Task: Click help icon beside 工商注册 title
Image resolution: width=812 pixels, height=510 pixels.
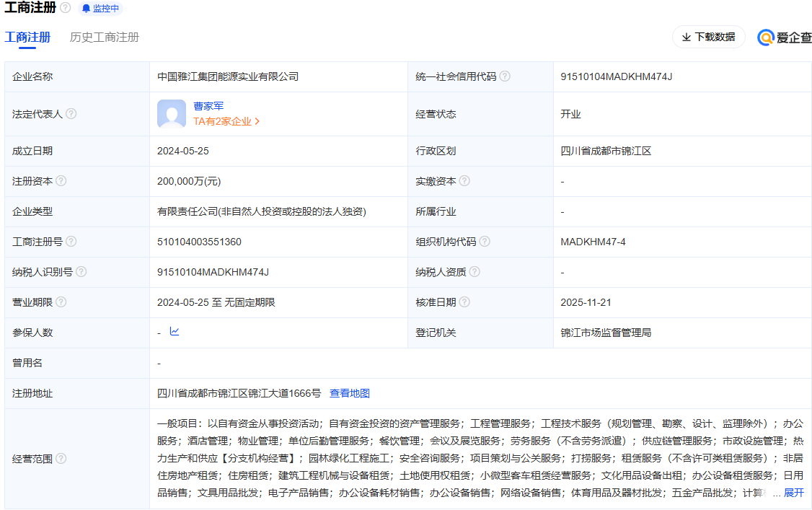Action: coord(66,8)
